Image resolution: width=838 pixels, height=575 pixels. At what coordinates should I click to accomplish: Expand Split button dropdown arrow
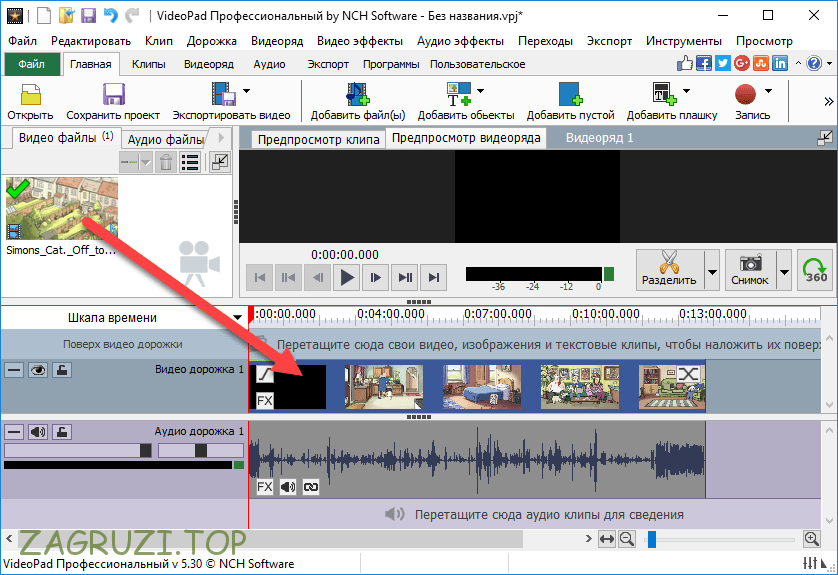(712, 272)
